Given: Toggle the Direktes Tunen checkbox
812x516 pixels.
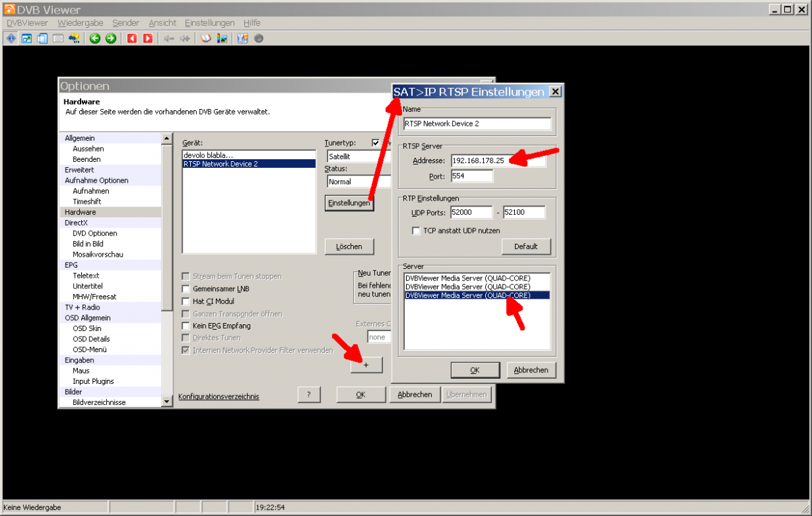Looking at the screenshot, I should (x=186, y=337).
